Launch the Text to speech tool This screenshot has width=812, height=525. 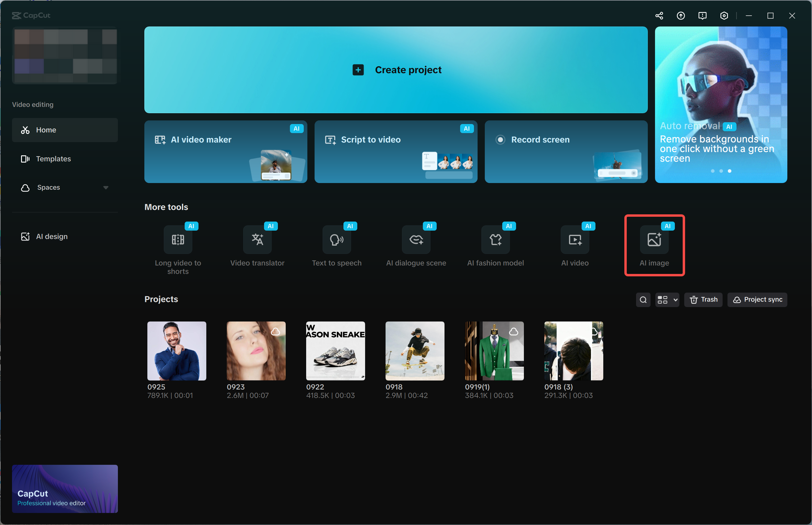337,240
